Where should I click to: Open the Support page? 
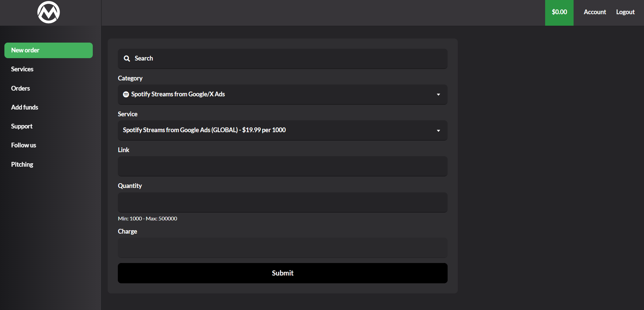[22, 126]
